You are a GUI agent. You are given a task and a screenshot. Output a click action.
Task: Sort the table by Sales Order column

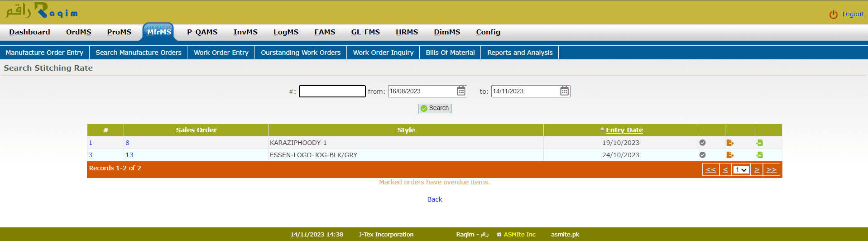pos(196,130)
